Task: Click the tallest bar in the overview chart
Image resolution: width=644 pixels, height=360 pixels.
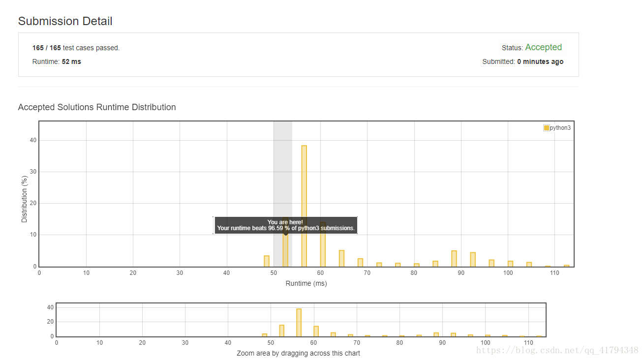Action: [x=299, y=323]
